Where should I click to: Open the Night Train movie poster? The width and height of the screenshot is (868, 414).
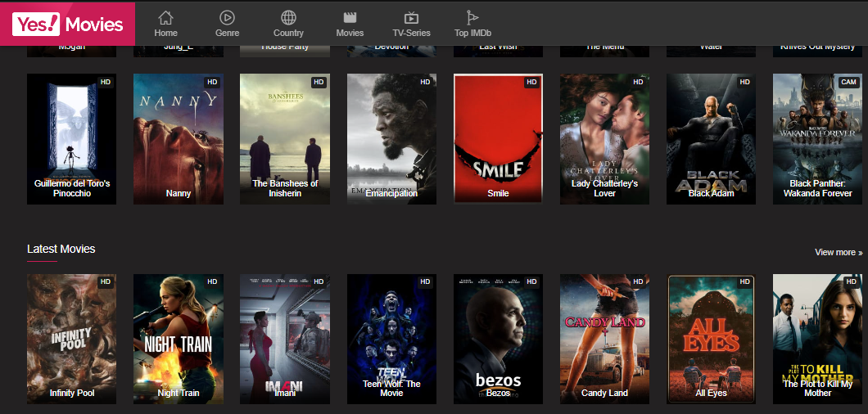click(x=179, y=339)
